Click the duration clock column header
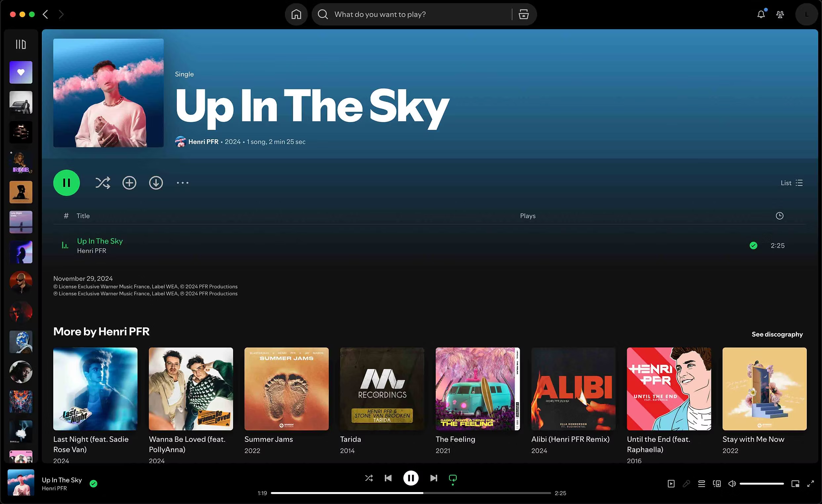This screenshot has width=822, height=504. [779, 216]
